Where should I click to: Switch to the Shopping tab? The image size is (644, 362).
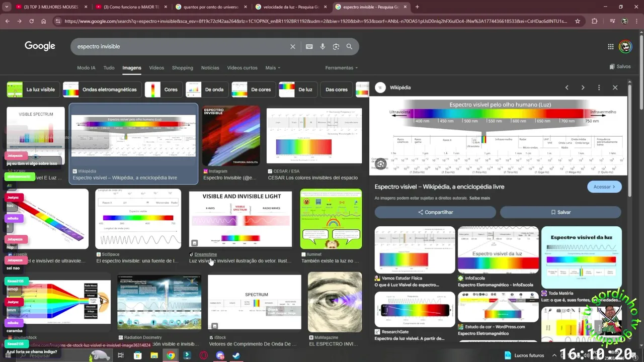click(x=183, y=68)
